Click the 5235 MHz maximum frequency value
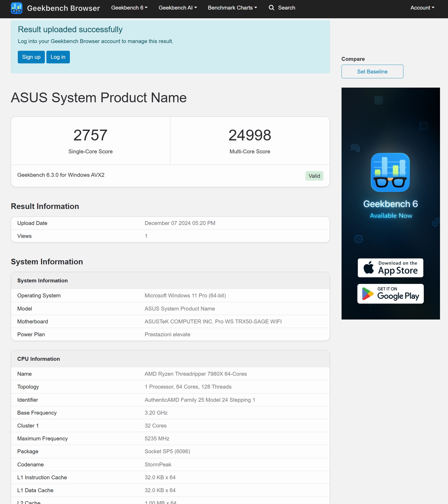The width and height of the screenshot is (448, 504). [x=157, y=439]
